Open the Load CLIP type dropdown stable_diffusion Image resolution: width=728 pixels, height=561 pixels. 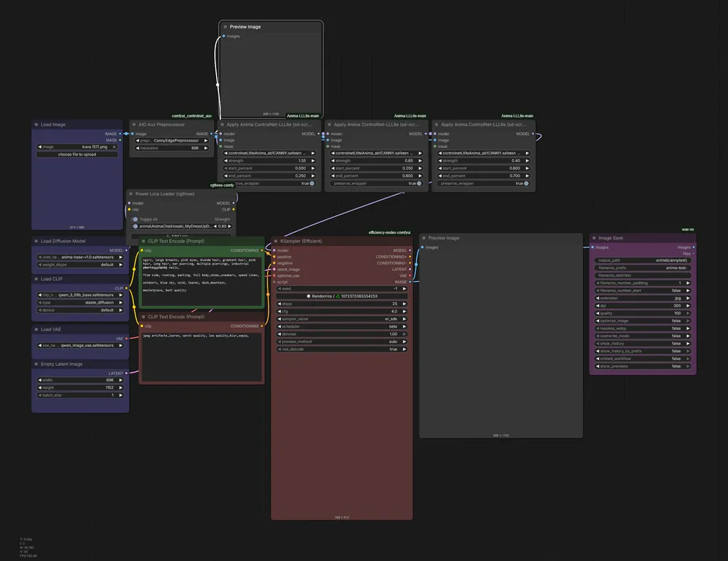(x=80, y=302)
